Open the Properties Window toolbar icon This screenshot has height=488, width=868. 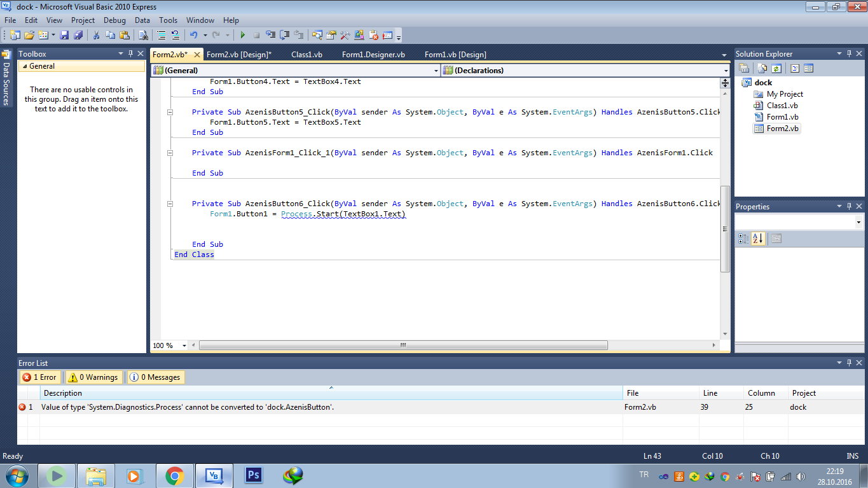[x=331, y=35]
